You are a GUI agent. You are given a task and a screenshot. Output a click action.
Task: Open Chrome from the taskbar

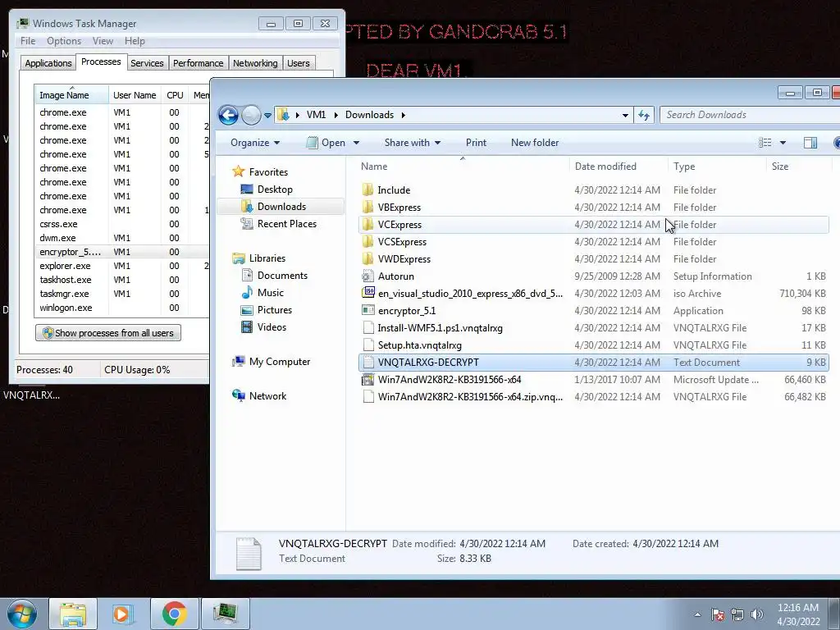174,614
